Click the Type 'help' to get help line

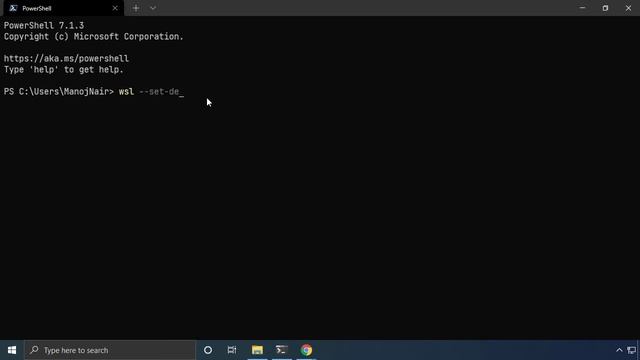point(63,69)
